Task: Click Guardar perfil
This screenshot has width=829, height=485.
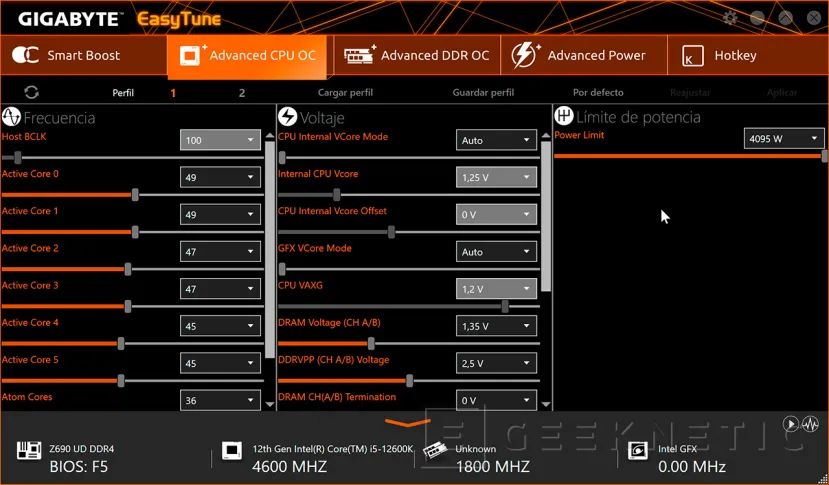Action: click(x=483, y=93)
